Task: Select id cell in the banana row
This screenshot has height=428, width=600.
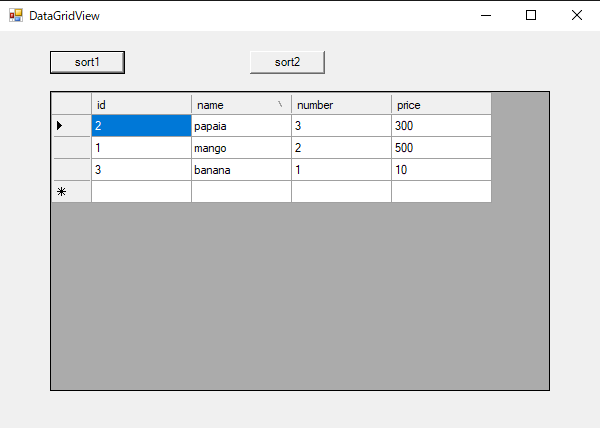Action: click(x=141, y=169)
